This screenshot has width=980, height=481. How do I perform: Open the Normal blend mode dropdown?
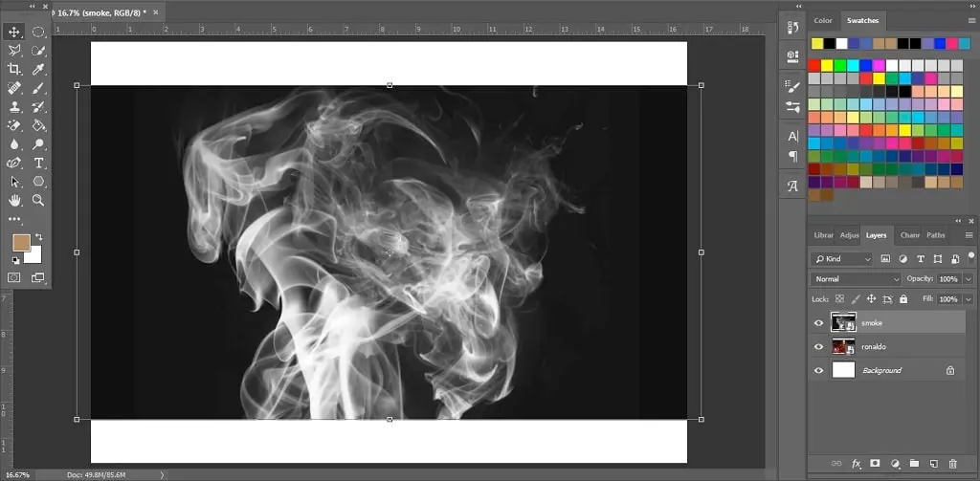[x=855, y=279]
